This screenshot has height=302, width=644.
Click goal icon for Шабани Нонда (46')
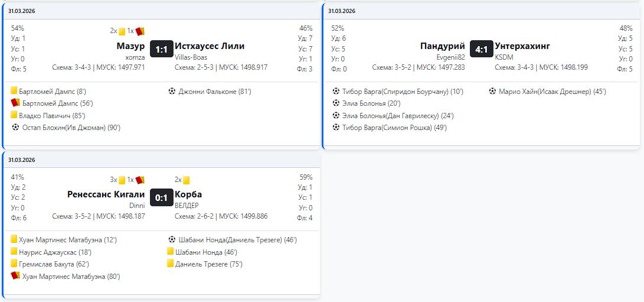click(172, 240)
